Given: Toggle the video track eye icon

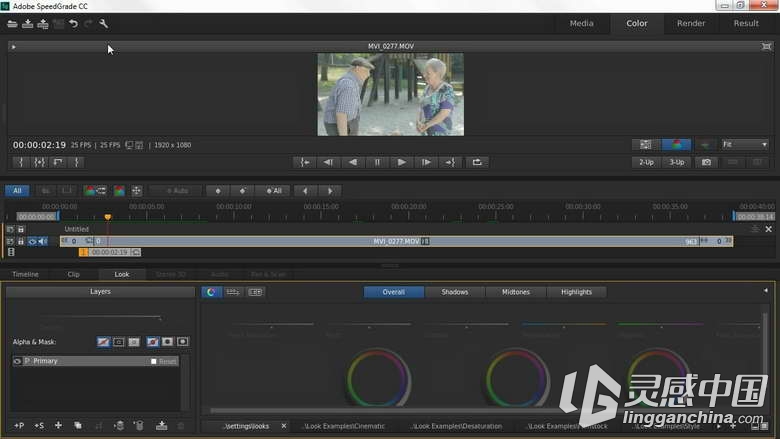Looking at the screenshot, I should tap(32, 241).
